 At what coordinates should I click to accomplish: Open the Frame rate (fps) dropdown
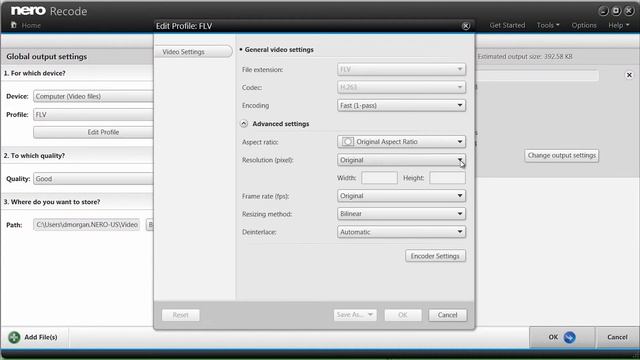(401, 196)
